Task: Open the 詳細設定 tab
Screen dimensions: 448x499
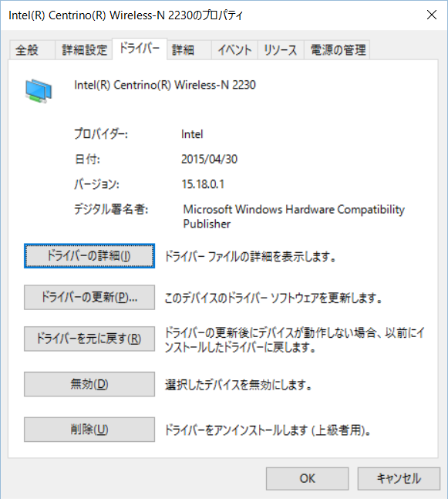Action: coord(84,50)
